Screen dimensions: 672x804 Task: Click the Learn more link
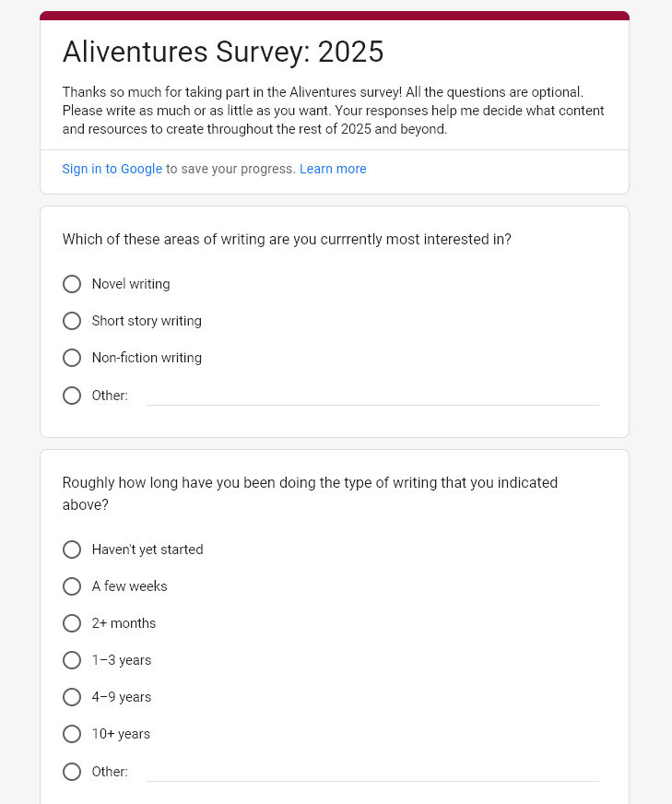pyautogui.click(x=333, y=169)
